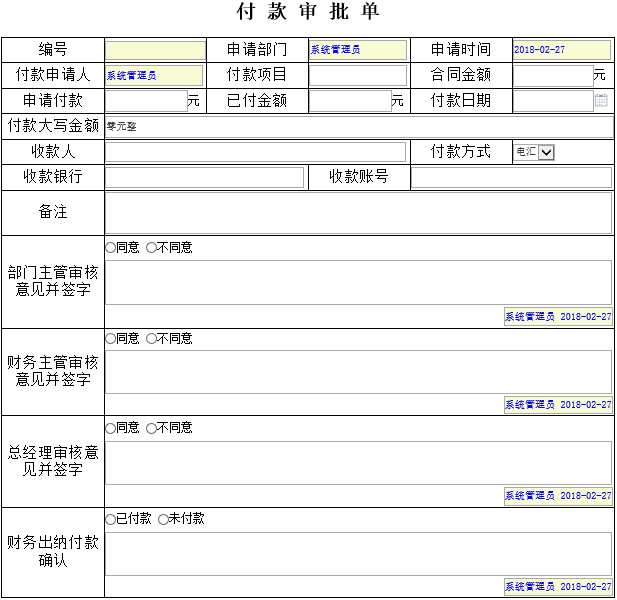Click the 申请付款 amount field
This screenshot has height=600, width=617.
click(x=146, y=100)
